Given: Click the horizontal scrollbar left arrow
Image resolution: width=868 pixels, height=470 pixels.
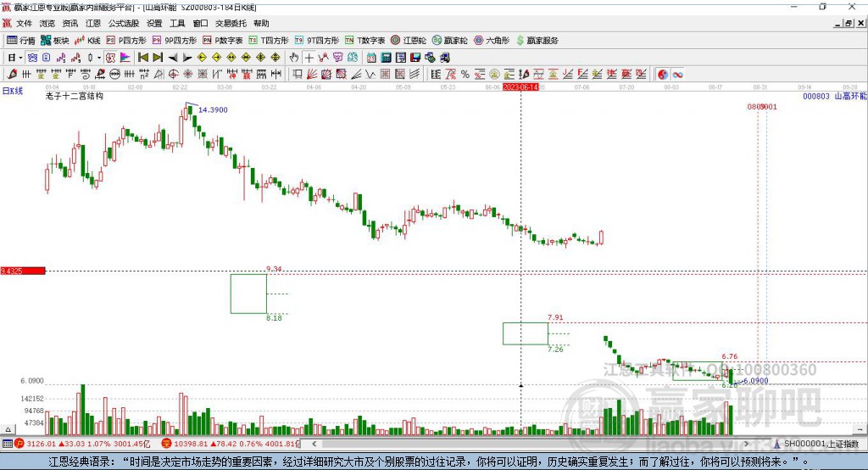Looking at the screenshot, I should [x=314, y=444].
